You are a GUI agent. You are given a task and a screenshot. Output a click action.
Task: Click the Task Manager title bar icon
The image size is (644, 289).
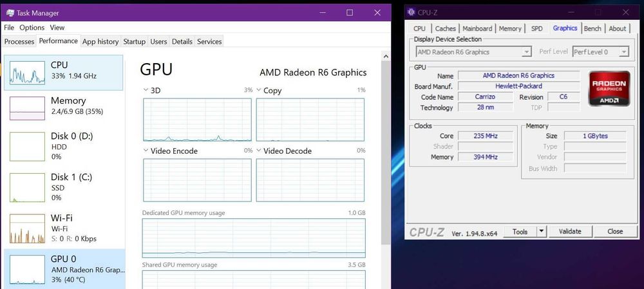(10, 13)
